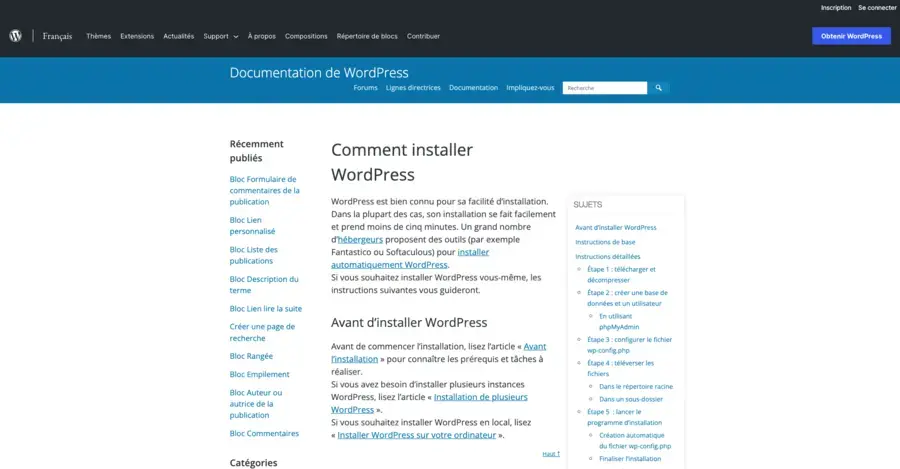Jump to Création automatique du fichier wp-config.php
Viewport: 900px width, 469px height.
tap(635, 441)
